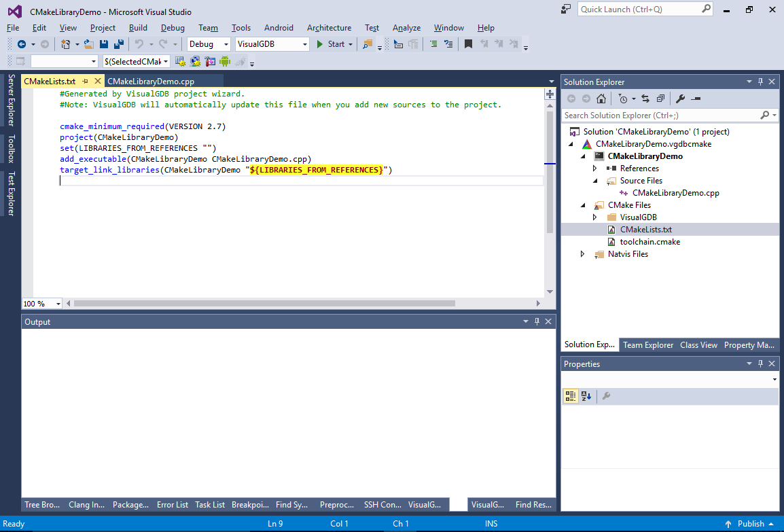Pin the Output window
Screen dimensions: 784x532
pyautogui.click(x=537, y=321)
